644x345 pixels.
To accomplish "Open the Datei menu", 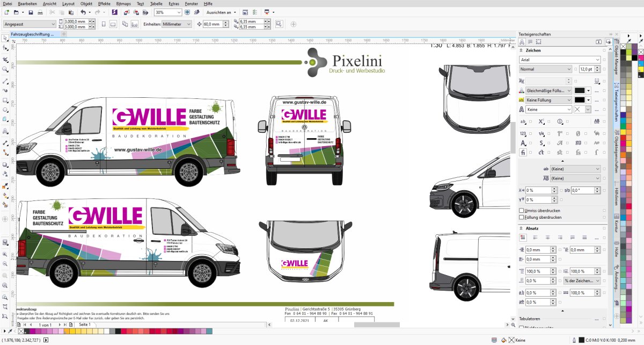I will point(8,3).
